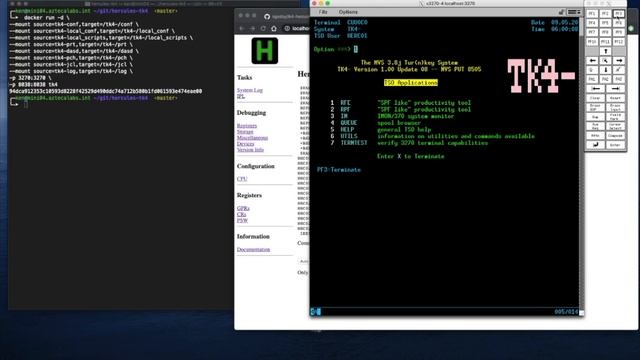Click the Home key between keypad arrows
The width and height of the screenshot is (640, 360).
click(x=606, y=60)
